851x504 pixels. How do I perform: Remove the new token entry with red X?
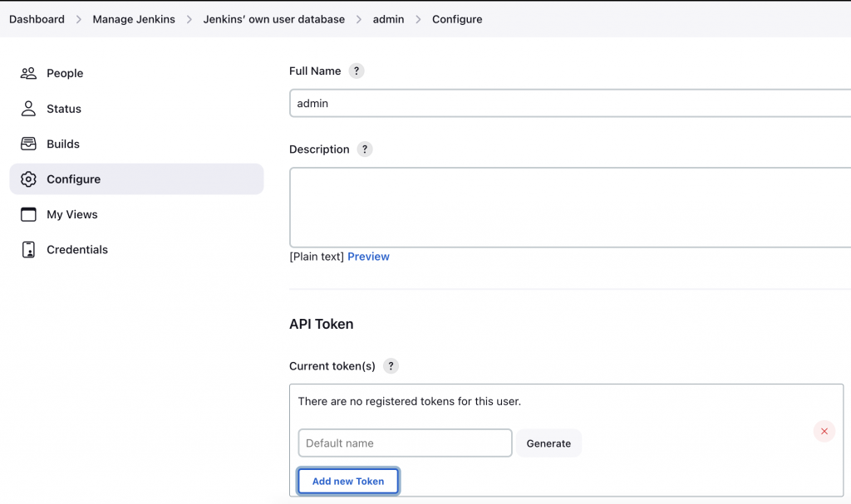(x=824, y=431)
